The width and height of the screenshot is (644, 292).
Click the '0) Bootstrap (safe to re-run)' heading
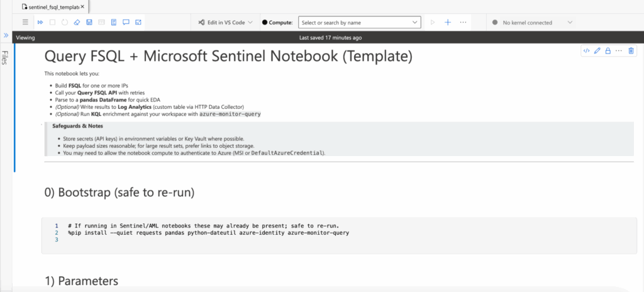pos(119,192)
